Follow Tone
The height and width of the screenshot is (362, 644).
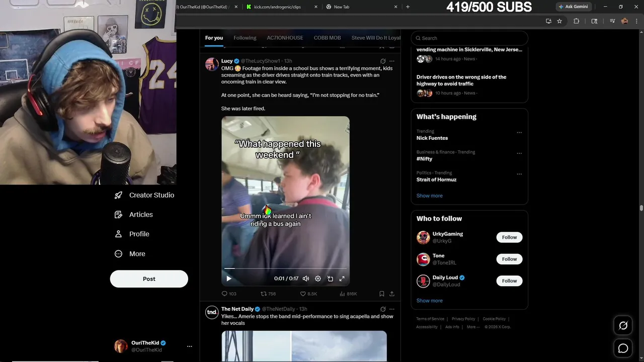pos(509,259)
